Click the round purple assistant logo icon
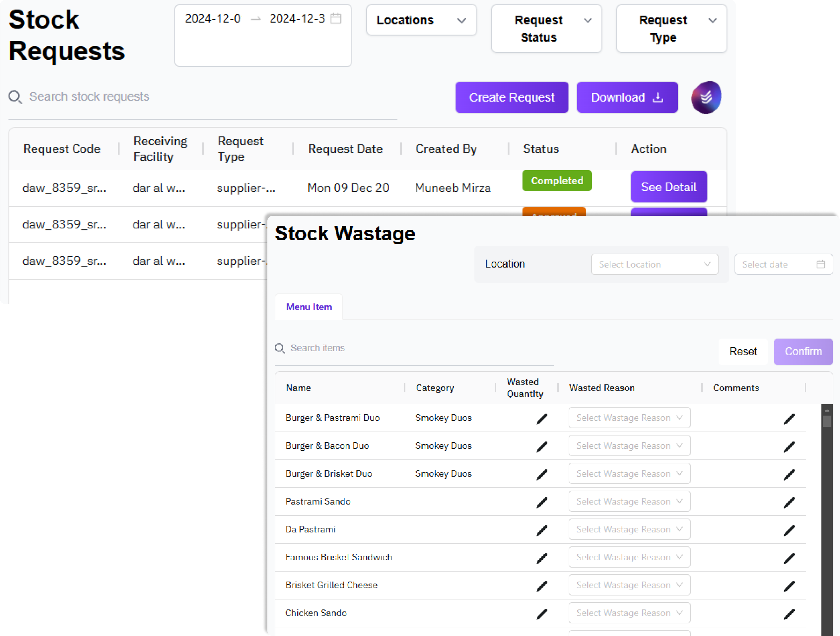The height and width of the screenshot is (636, 840). pos(706,97)
